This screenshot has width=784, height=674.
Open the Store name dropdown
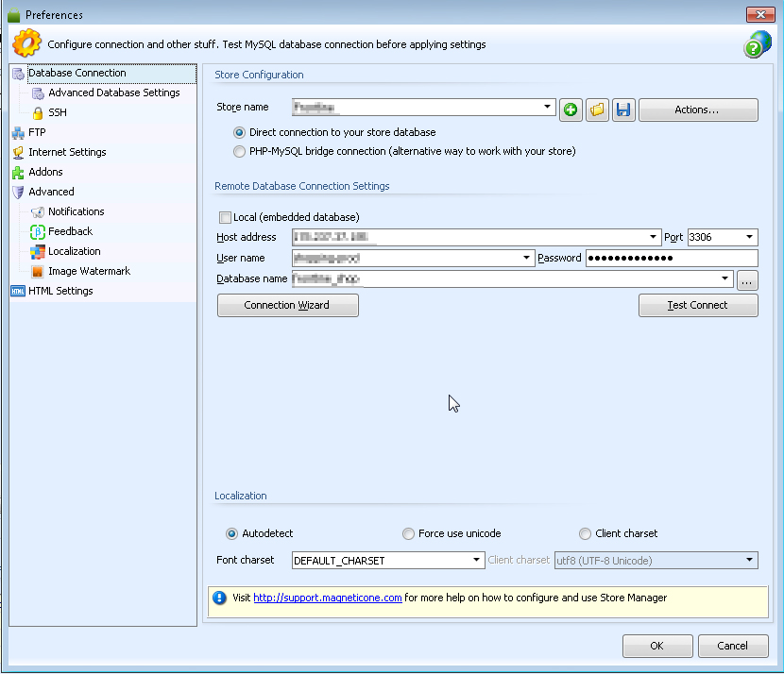(548, 107)
